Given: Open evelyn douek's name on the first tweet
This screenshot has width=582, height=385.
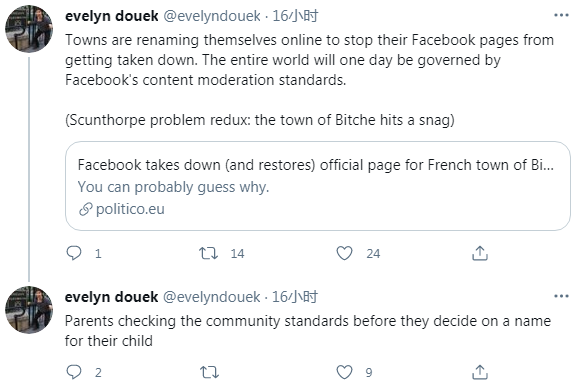Looking at the screenshot, I should (x=112, y=16).
